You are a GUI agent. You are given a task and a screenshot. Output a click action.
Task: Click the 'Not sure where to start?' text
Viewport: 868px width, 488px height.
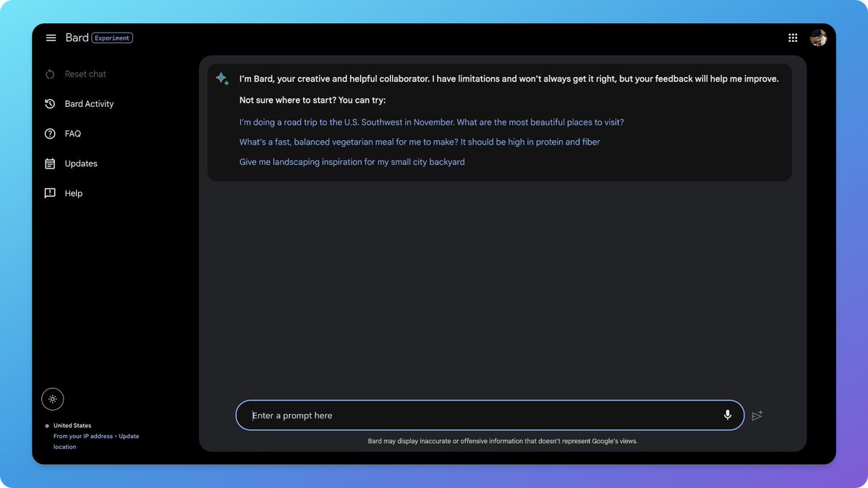(312, 100)
